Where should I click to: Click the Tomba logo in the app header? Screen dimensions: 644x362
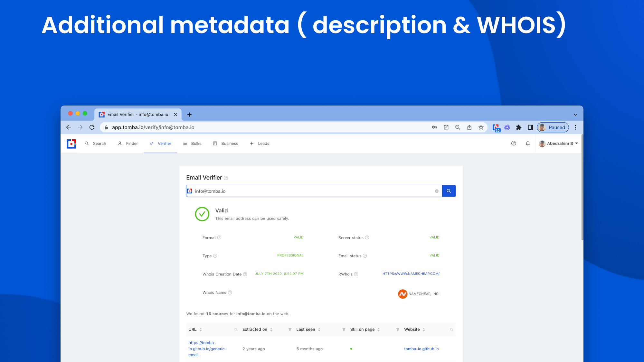[x=71, y=144]
